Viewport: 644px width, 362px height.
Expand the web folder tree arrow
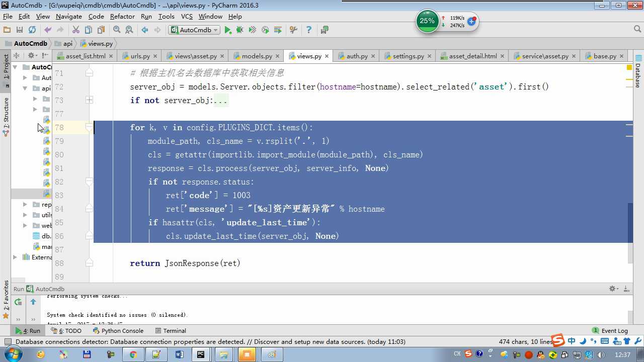click(x=25, y=226)
